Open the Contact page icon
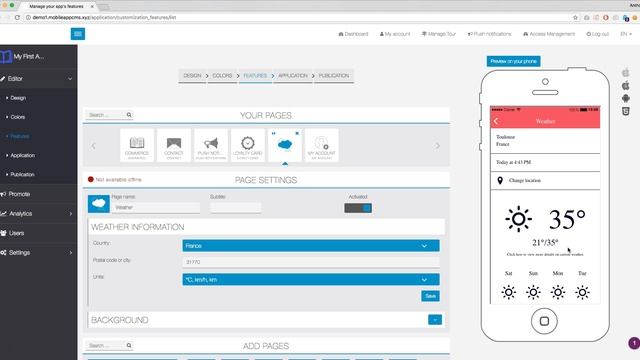 [x=174, y=145]
